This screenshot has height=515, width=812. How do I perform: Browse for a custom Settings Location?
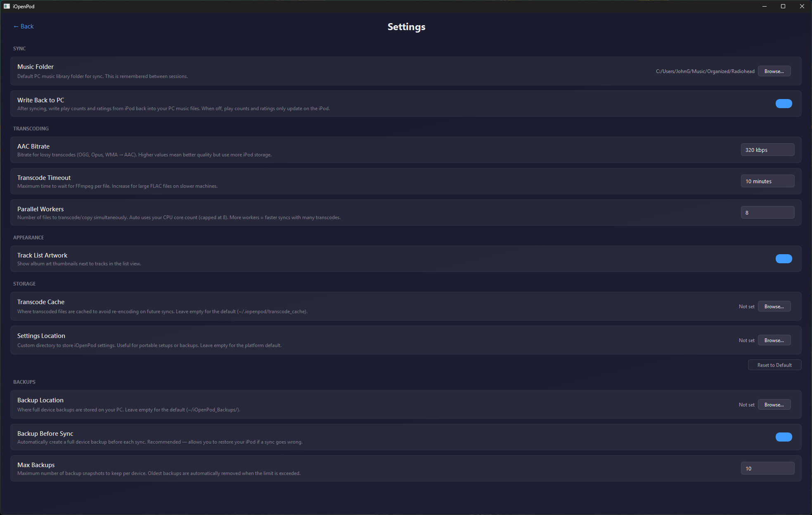pyautogui.click(x=774, y=340)
